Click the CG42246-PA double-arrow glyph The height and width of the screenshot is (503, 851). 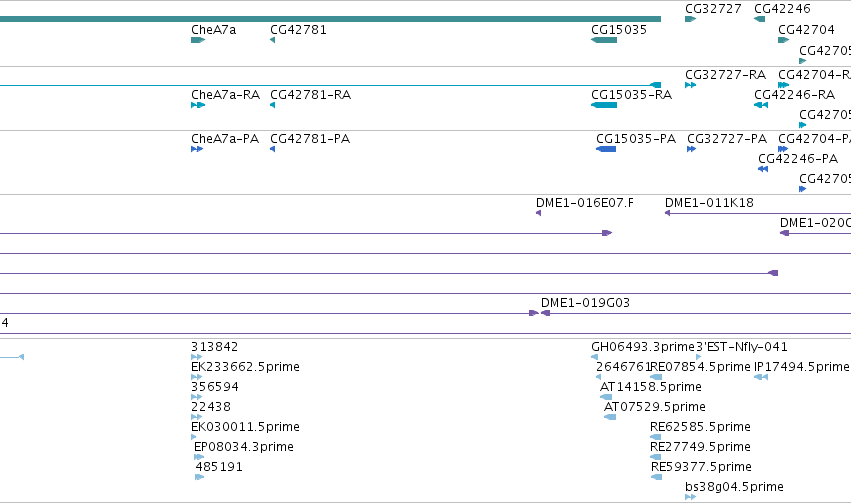(763, 169)
